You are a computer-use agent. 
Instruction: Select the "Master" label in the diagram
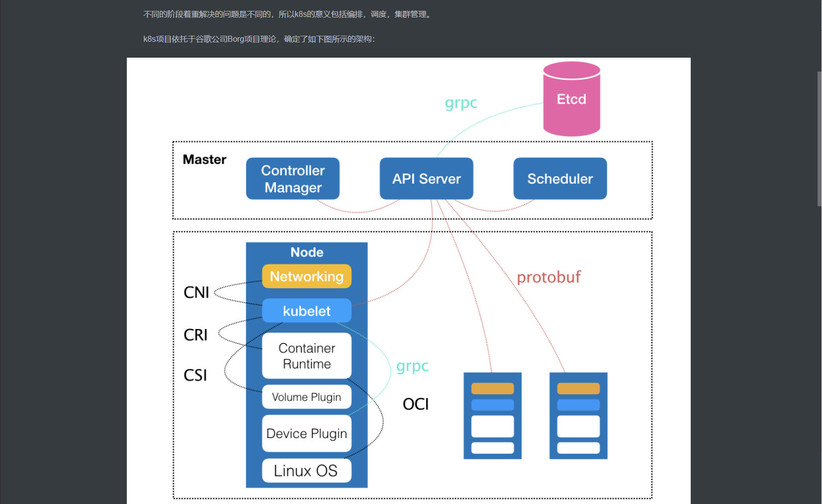204,160
